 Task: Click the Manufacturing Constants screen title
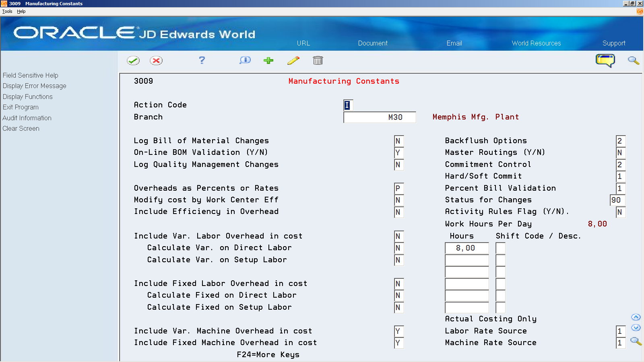[344, 81]
